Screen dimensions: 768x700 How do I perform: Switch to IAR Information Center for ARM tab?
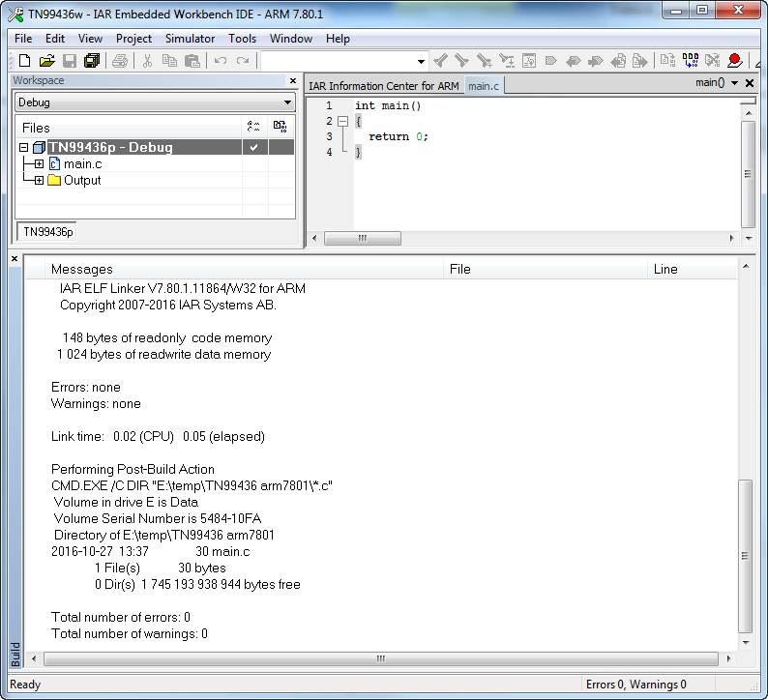coord(384,86)
